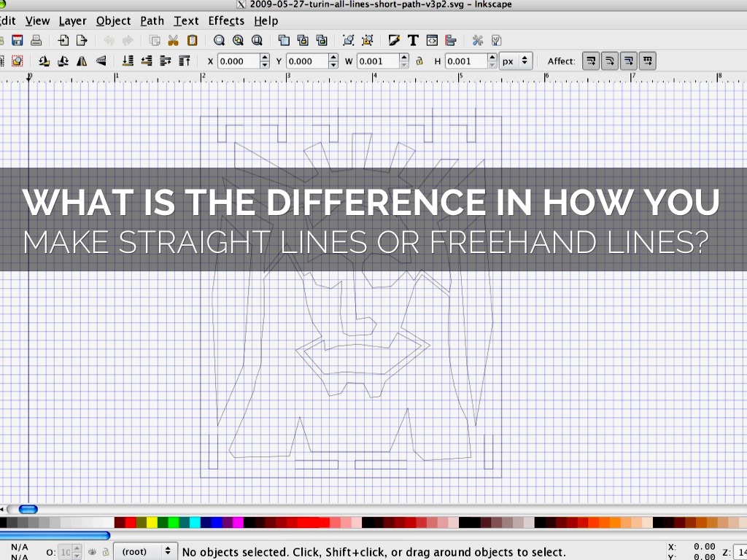Open the Help menu
Screen dimensions: 747x560
[x=266, y=20]
